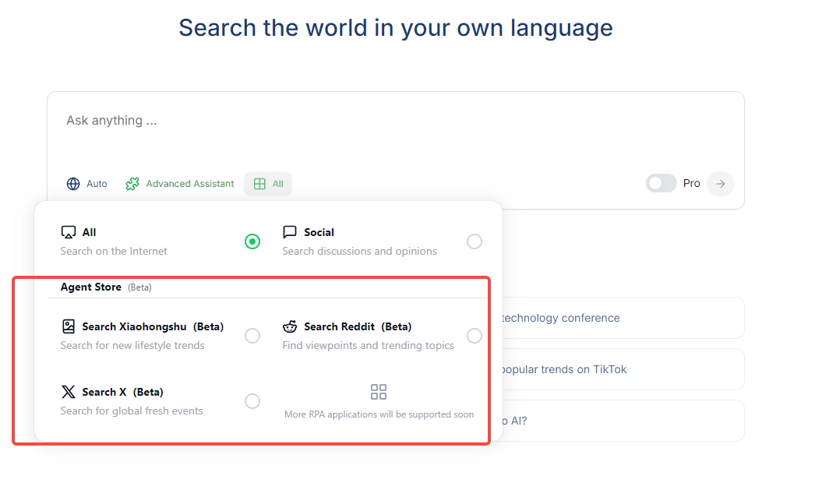Focus the Ask anything input field

coord(395,121)
